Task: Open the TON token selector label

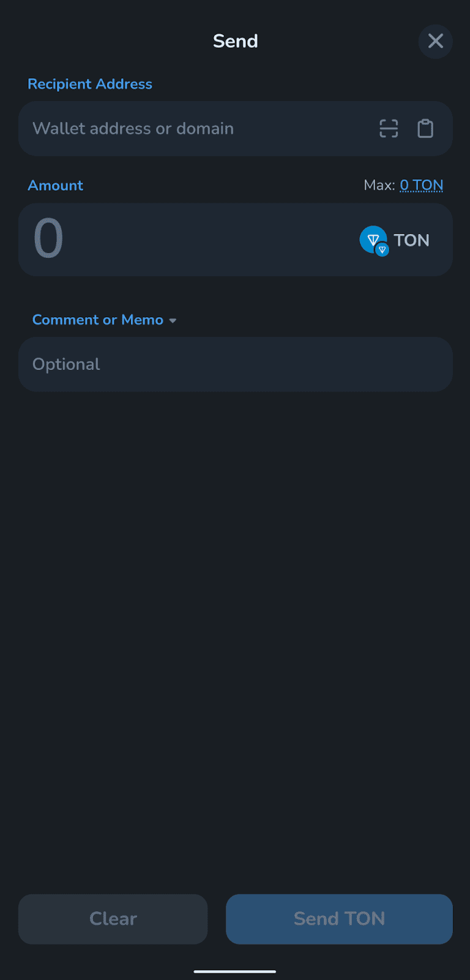Action: (411, 240)
